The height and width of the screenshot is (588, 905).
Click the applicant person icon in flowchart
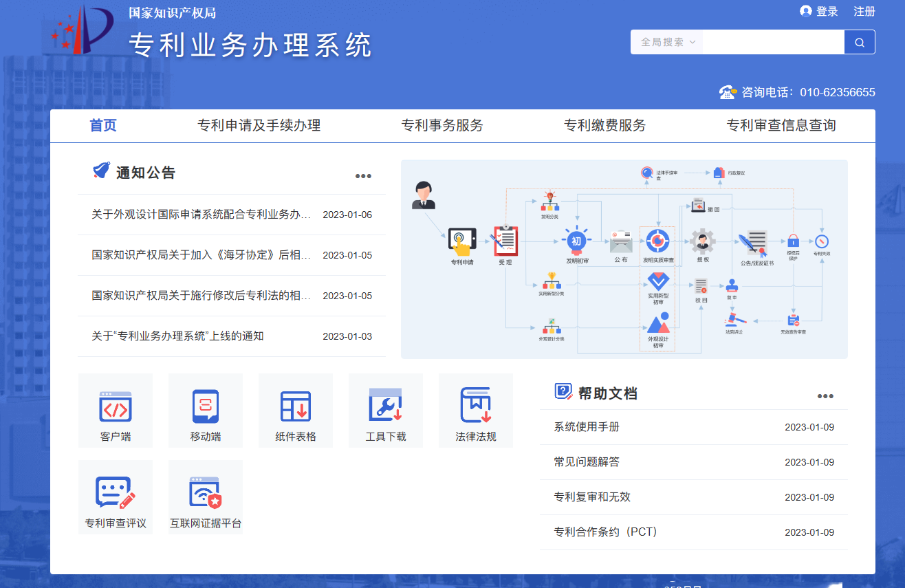[424, 195]
